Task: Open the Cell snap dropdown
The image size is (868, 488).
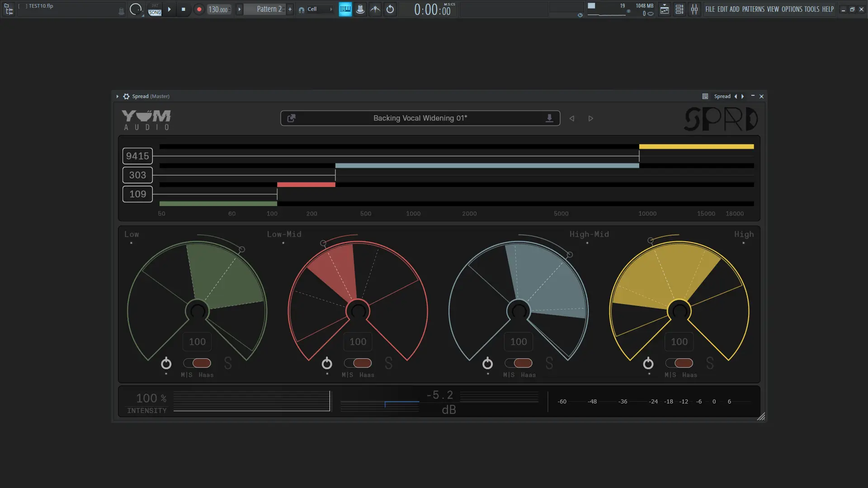Action: [x=316, y=9]
